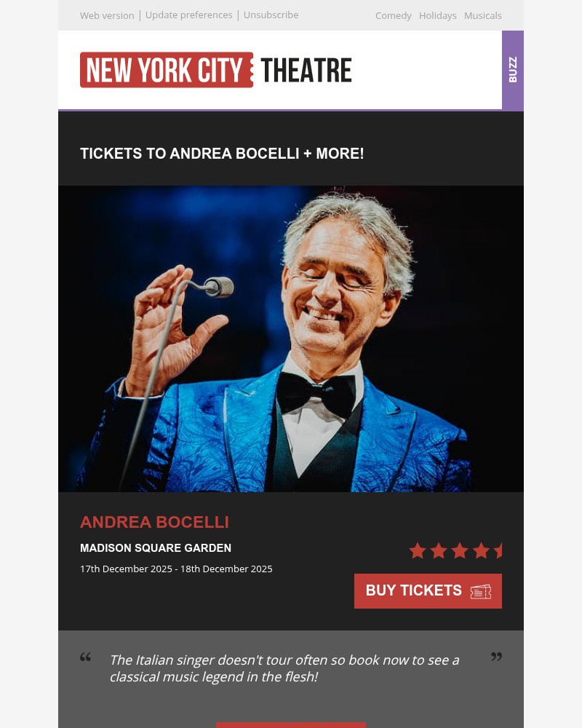Go to the Holidays category
The width and height of the screenshot is (582, 728).
(437, 15)
